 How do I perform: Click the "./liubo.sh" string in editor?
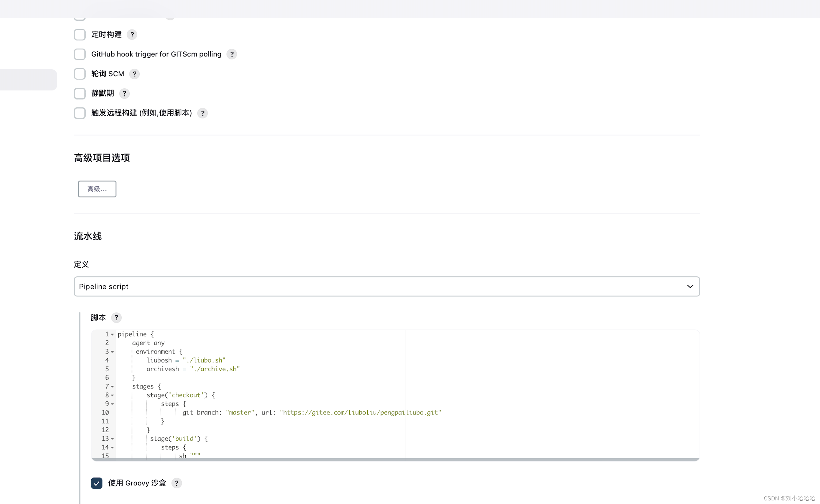pos(204,360)
